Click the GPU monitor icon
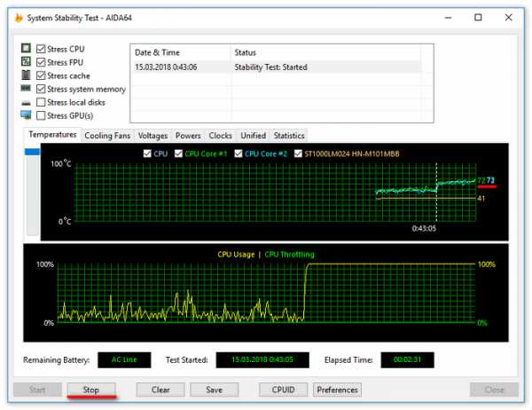 [x=26, y=115]
